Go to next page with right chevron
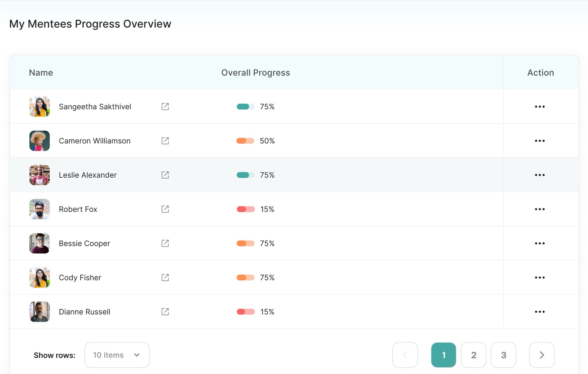This screenshot has width=588, height=374. point(542,355)
